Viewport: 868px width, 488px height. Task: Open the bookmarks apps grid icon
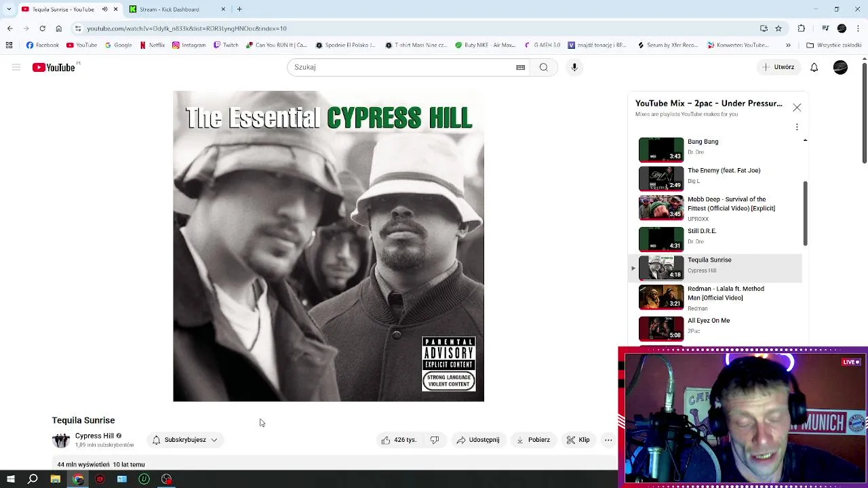point(9,45)
